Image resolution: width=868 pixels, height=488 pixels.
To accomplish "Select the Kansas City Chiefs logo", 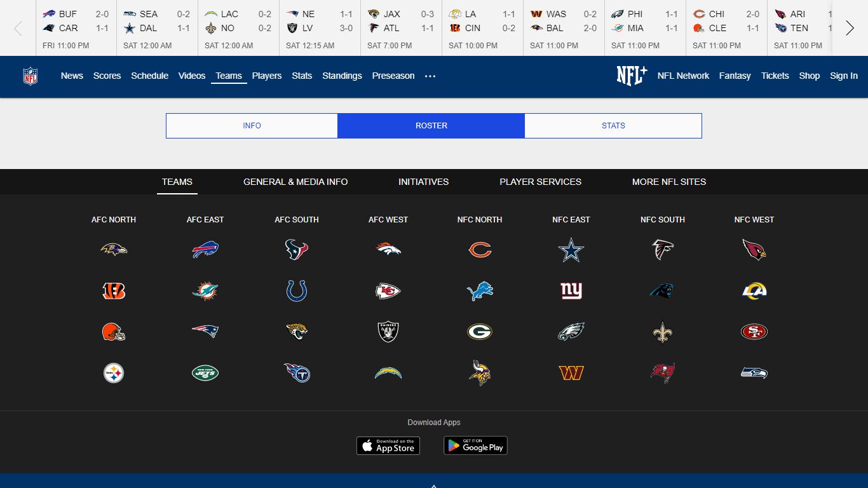I will 388,291.
